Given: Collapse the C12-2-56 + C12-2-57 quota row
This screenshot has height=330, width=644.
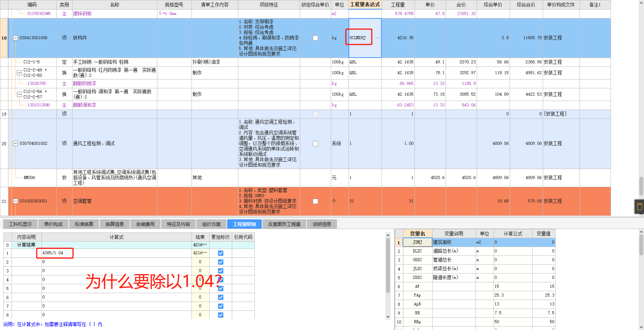Looking at the screenshot, I should [x=19, y=94].
